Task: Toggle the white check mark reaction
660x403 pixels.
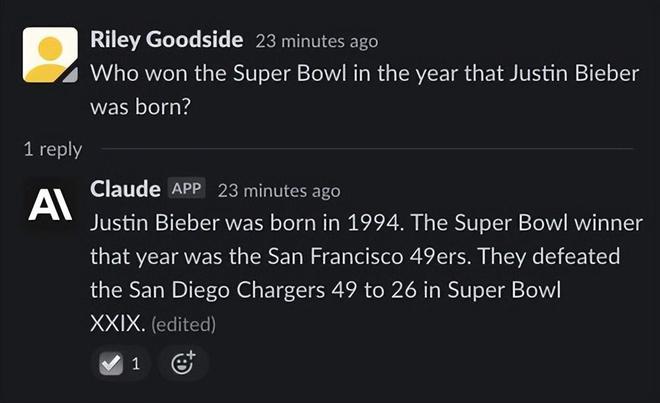Action: (111, 363)
